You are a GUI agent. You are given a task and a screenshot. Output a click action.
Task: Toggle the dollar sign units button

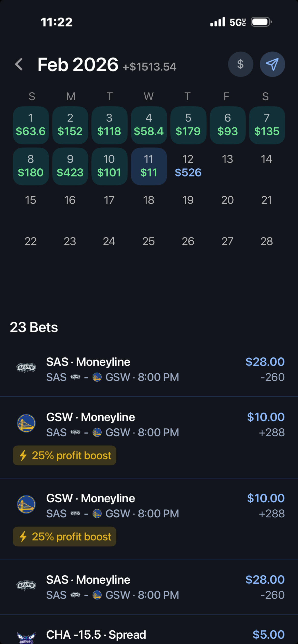click(x=240, y=64)
